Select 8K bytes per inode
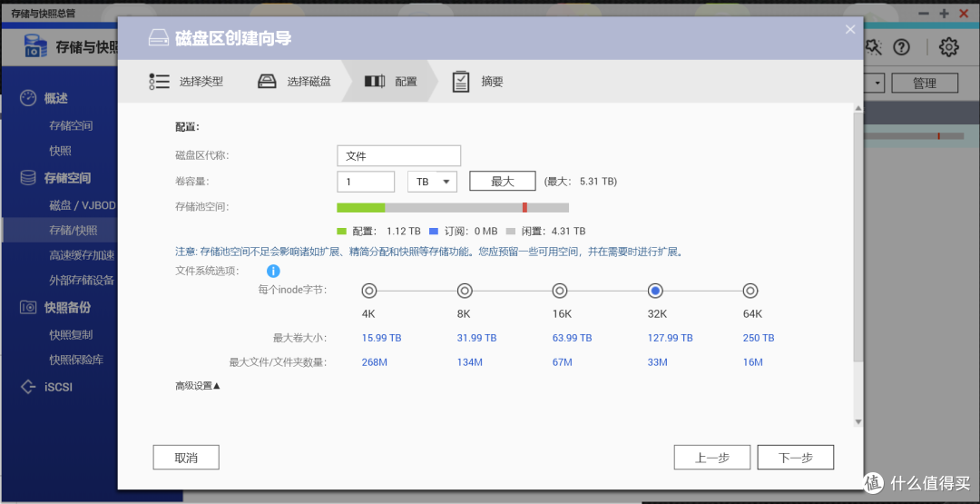 pos(465,291)
